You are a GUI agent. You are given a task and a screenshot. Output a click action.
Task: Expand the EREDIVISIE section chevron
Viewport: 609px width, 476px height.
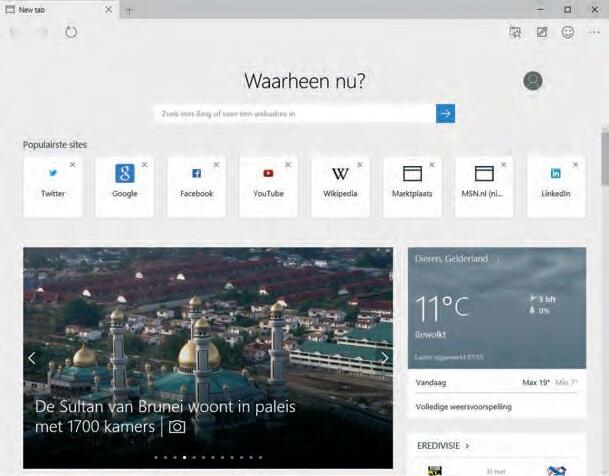tap(467, 446)
